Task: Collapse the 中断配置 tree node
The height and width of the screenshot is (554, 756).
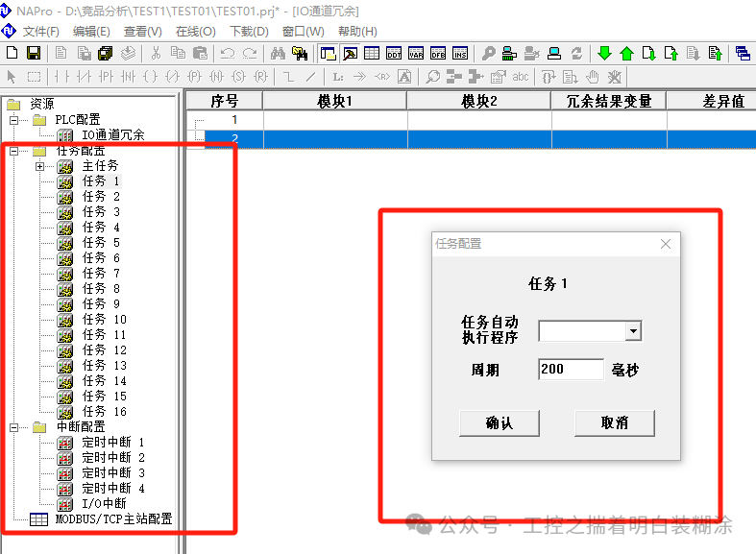Action: coord(14,427)
